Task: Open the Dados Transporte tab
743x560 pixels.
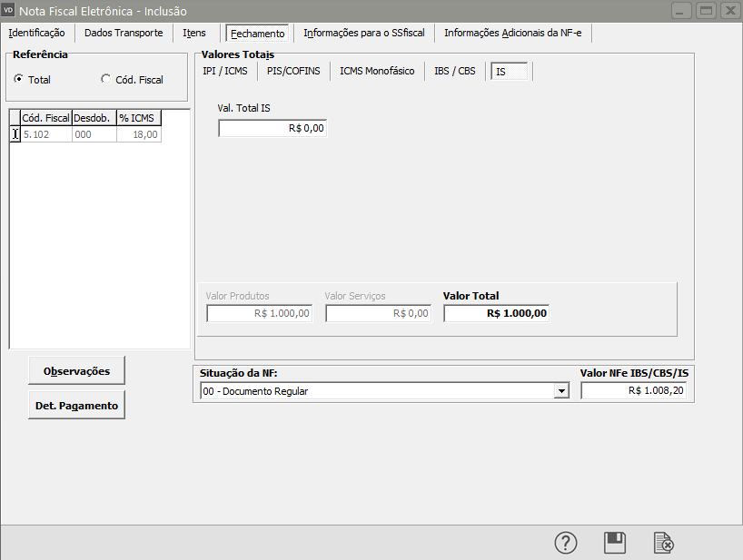Action: (x=124, y=33)
